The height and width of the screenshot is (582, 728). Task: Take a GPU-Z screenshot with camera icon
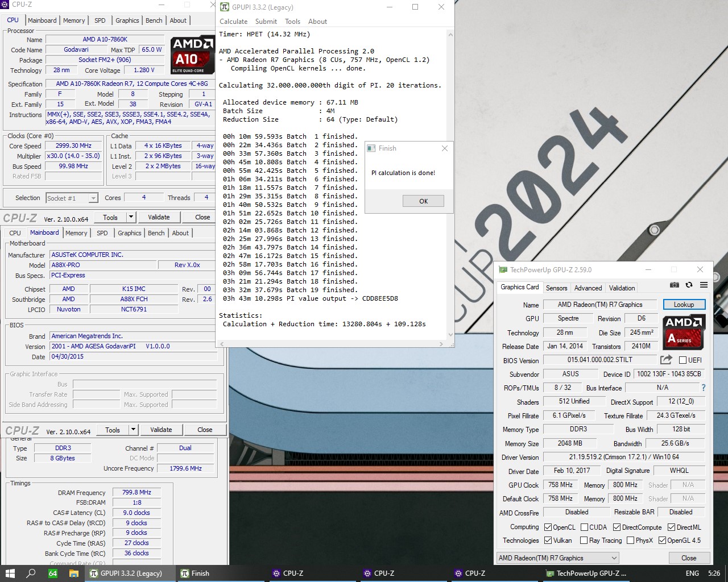click(674, 285)
